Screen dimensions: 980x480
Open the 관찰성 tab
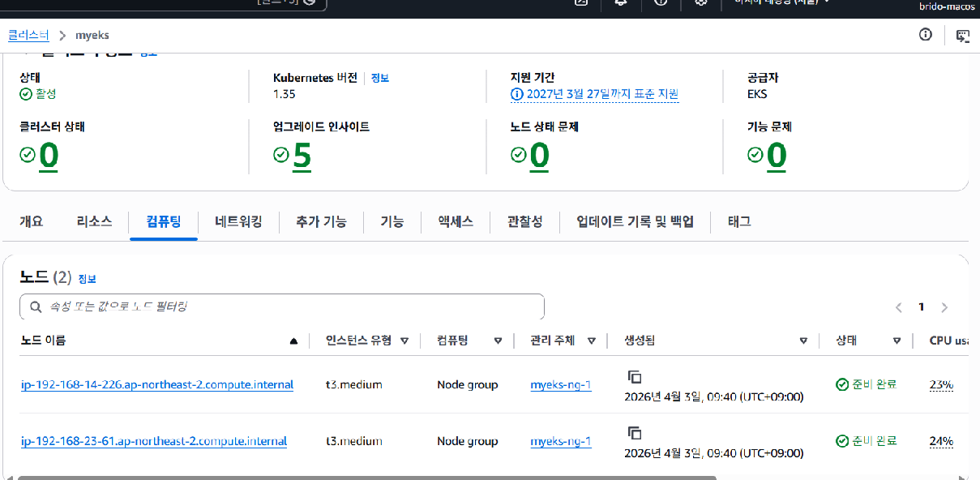524,221
